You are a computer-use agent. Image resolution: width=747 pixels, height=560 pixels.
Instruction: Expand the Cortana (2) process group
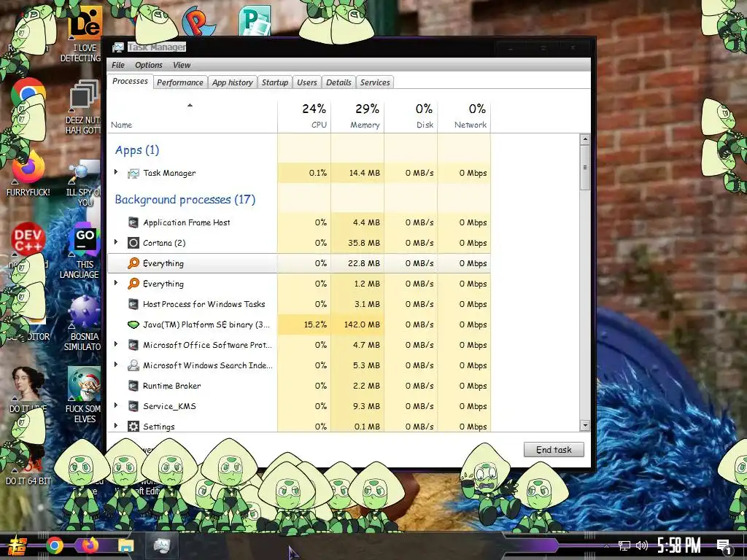click(116, 242)
